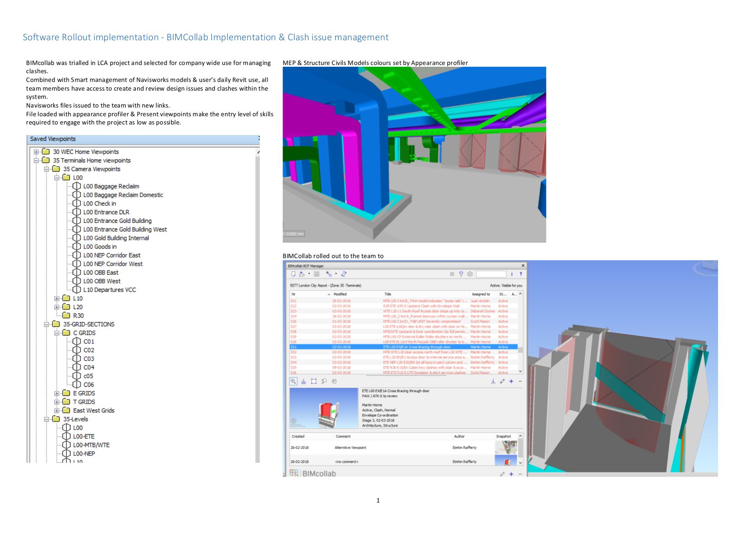Click the save disk icon in BCF toolbar
This screenshot has height=535, width=756.
click(316, 274)
